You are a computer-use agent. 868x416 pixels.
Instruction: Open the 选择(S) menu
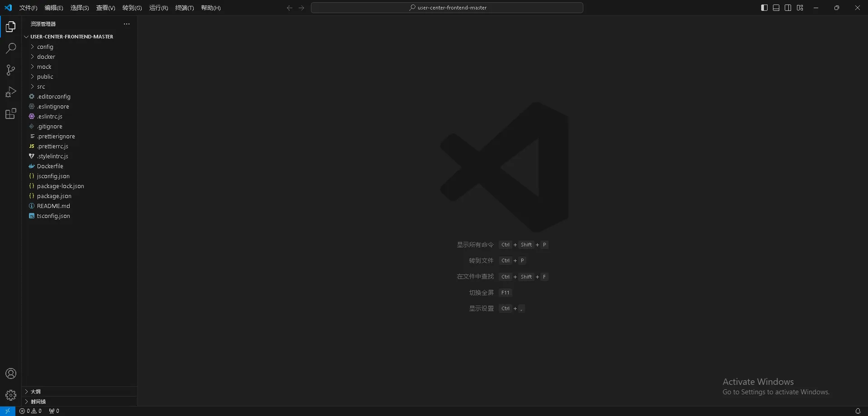click(x=80, y=8)
